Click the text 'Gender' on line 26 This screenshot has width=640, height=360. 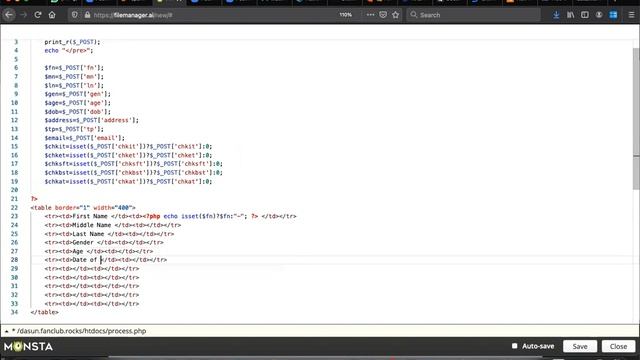(83, 242)
